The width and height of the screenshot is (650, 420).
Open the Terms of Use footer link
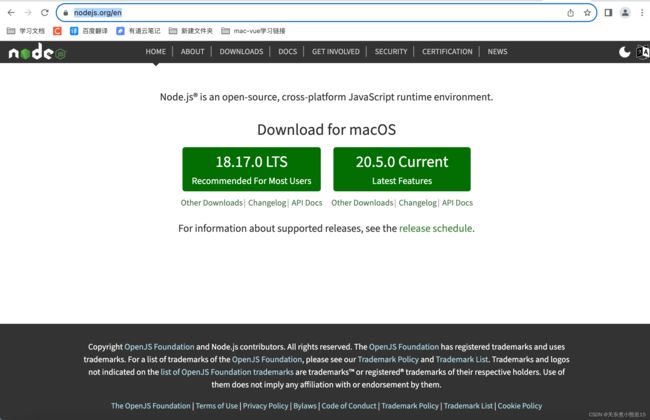[216, 406]
